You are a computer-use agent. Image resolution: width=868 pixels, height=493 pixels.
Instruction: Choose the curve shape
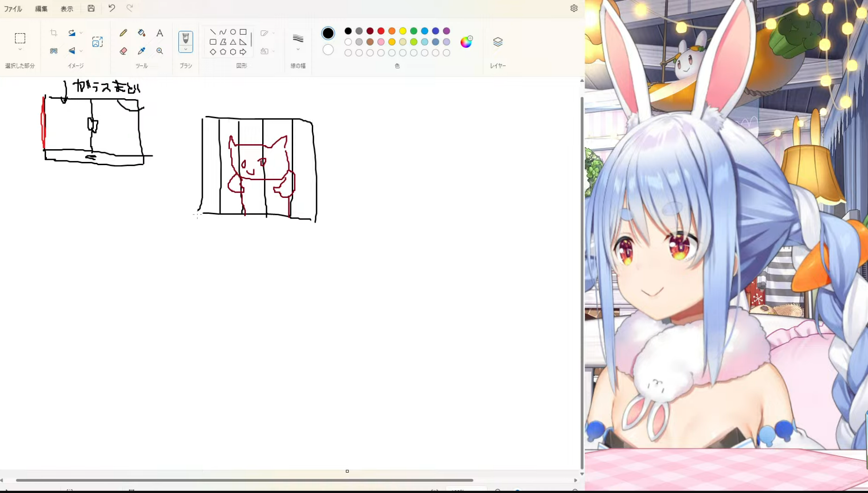click(223, 32)
